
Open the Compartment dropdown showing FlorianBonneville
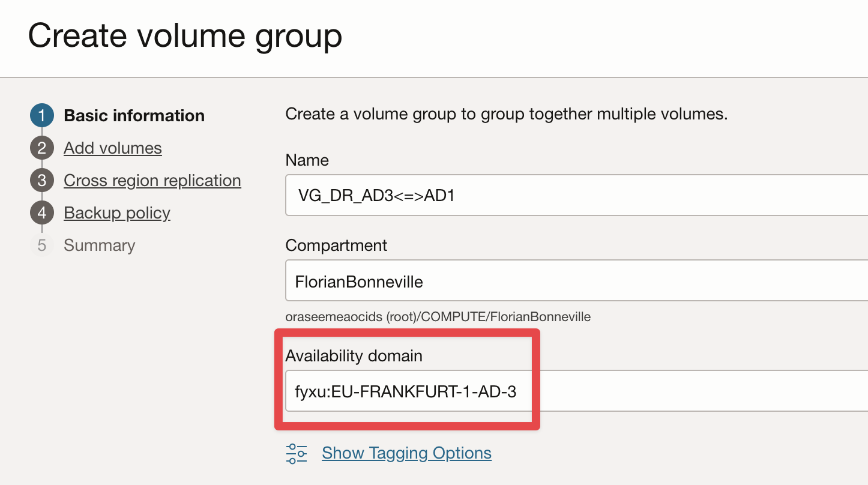(576, 281)
